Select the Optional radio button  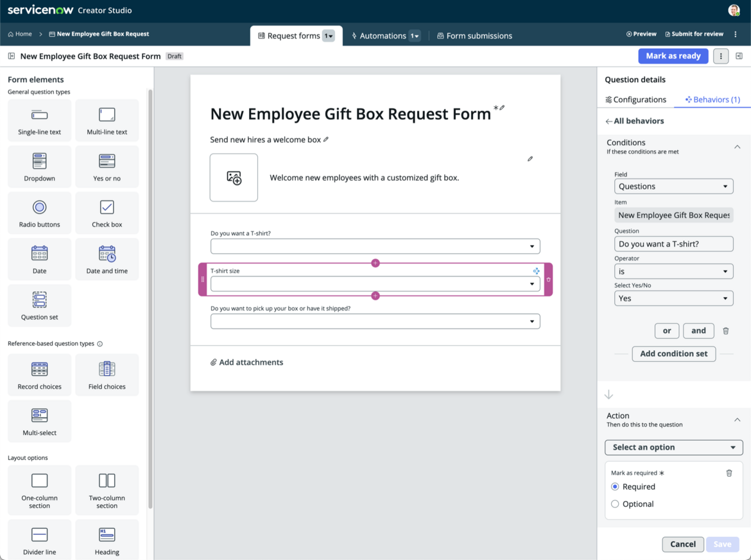pyautogui.click(x=615, y=504)
